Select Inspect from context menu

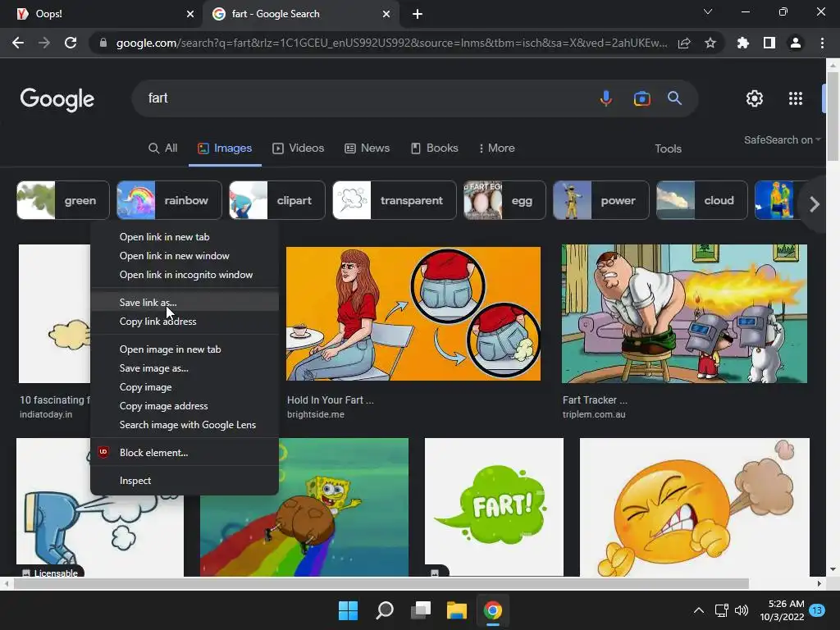(185, 481)
